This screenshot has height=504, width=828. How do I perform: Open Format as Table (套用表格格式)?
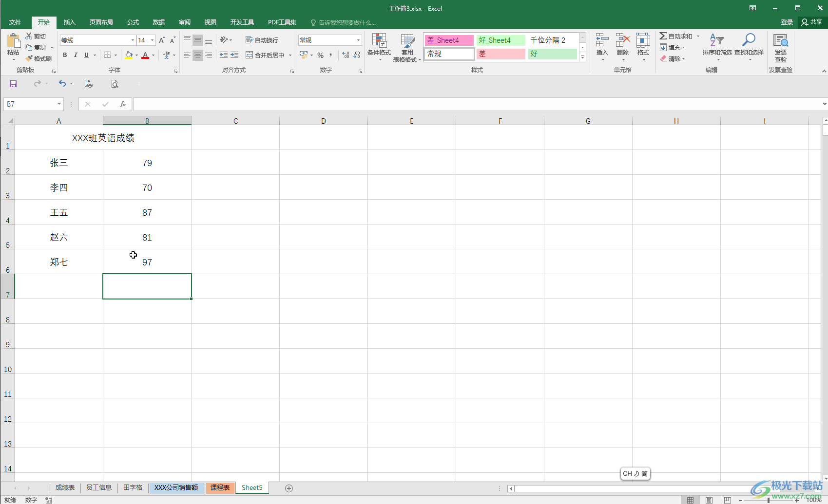(407, 48)
